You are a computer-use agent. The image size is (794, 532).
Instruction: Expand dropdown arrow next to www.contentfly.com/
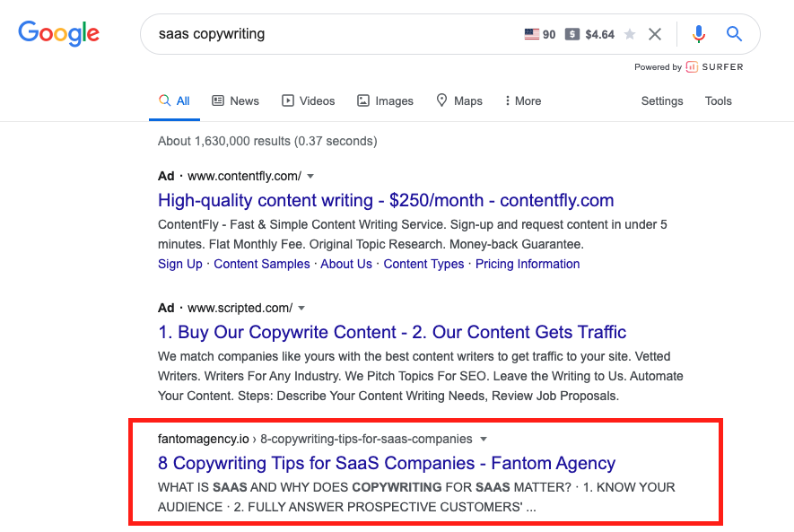click(x=310, y=176)
